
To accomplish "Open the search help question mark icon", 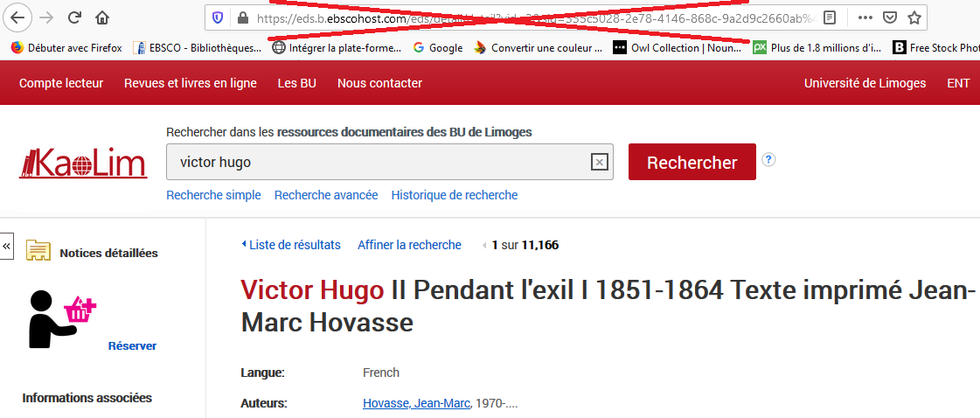I will [768, 159].
